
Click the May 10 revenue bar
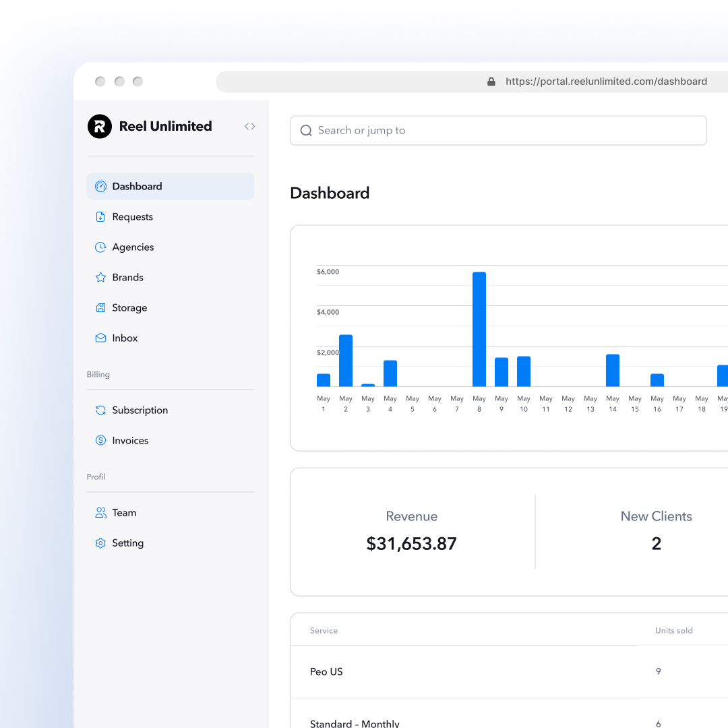(x=524, y=371)
